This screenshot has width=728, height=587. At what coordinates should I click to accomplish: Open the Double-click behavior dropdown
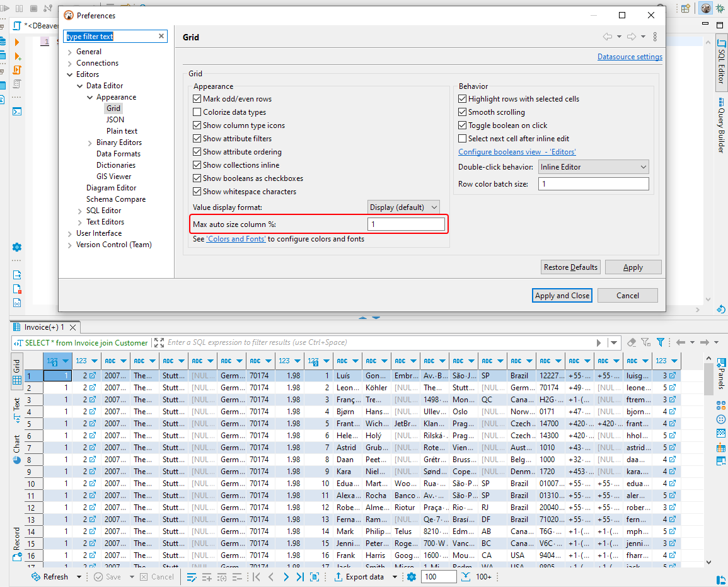tap(592, 166)
